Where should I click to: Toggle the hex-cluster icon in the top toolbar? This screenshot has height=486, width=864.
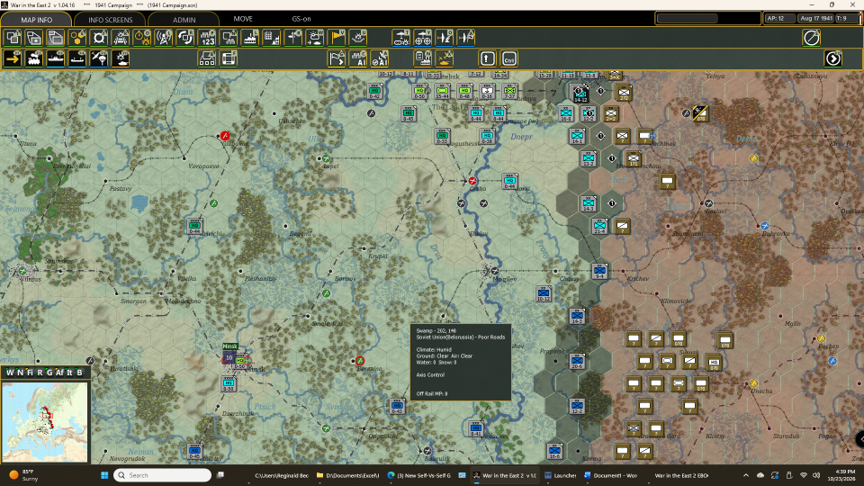[x=78, y=38]
